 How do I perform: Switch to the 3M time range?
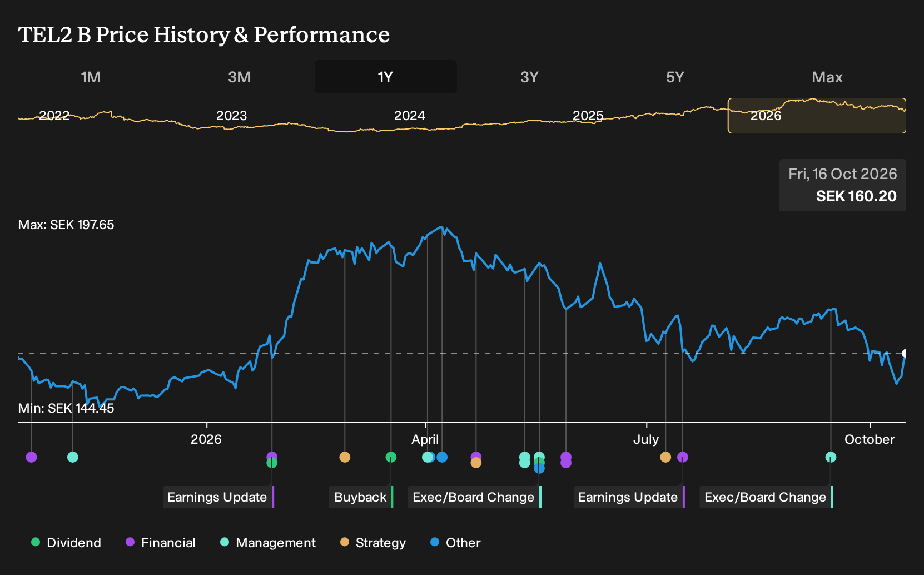[x=239, y=77]
